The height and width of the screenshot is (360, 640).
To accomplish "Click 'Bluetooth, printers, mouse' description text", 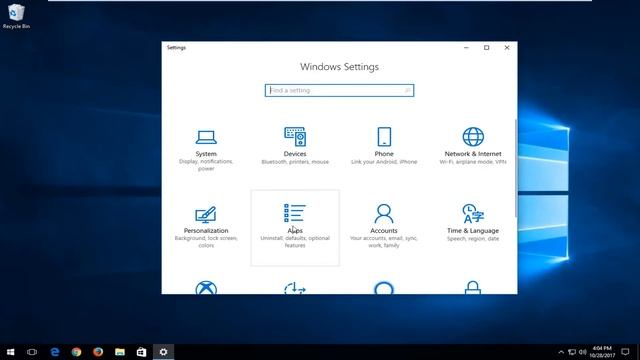I will click(x=295, y=162).
